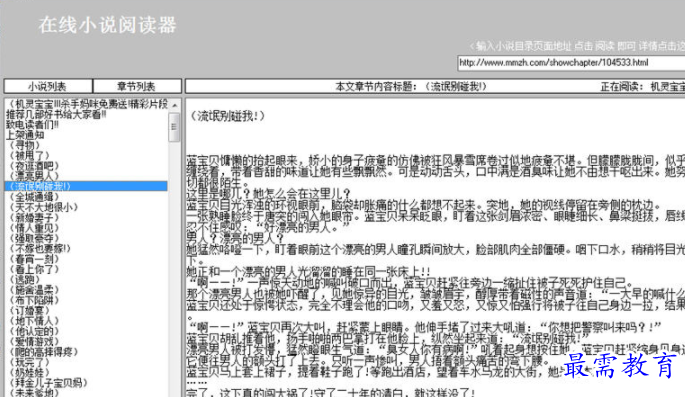Select the chapter (看上你了)
Image resolution: width=685 pixels, height=397 pixels.
[35, 269]
